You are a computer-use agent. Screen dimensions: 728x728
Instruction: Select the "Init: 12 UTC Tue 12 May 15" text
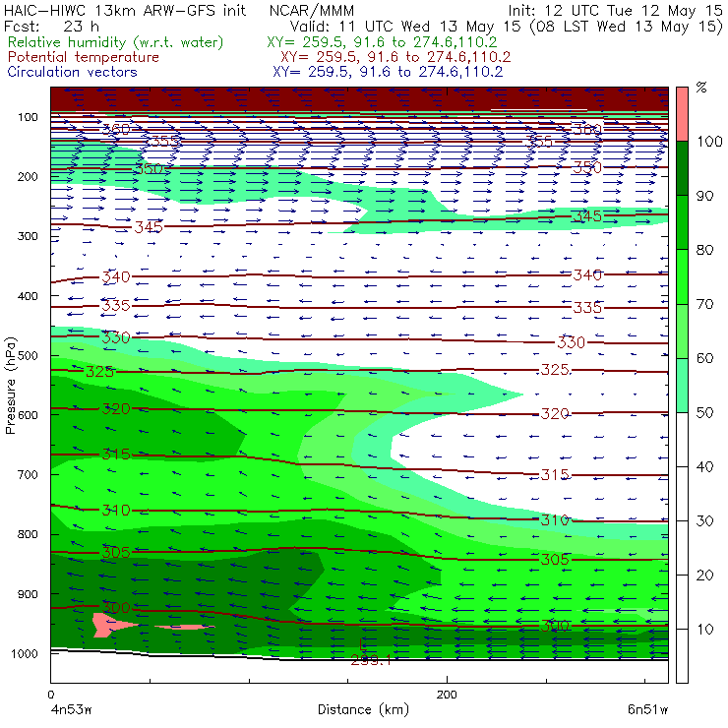615,10
